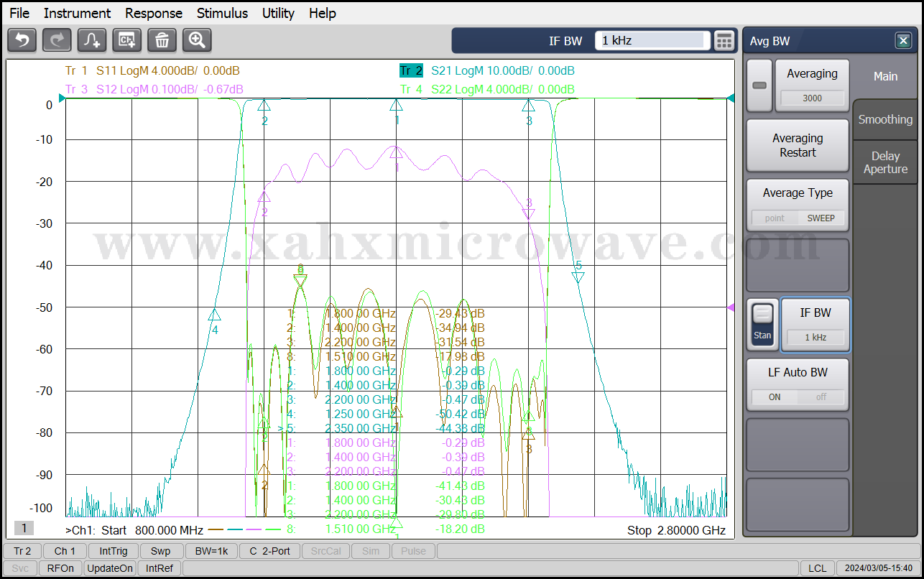
Task: Click the Undo arrow icon
Action: [22, 40]
